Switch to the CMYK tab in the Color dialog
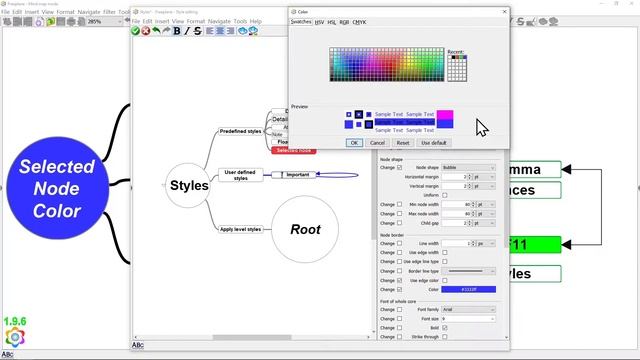The height and width of the screenshot is (360, 640). point(359,22)
